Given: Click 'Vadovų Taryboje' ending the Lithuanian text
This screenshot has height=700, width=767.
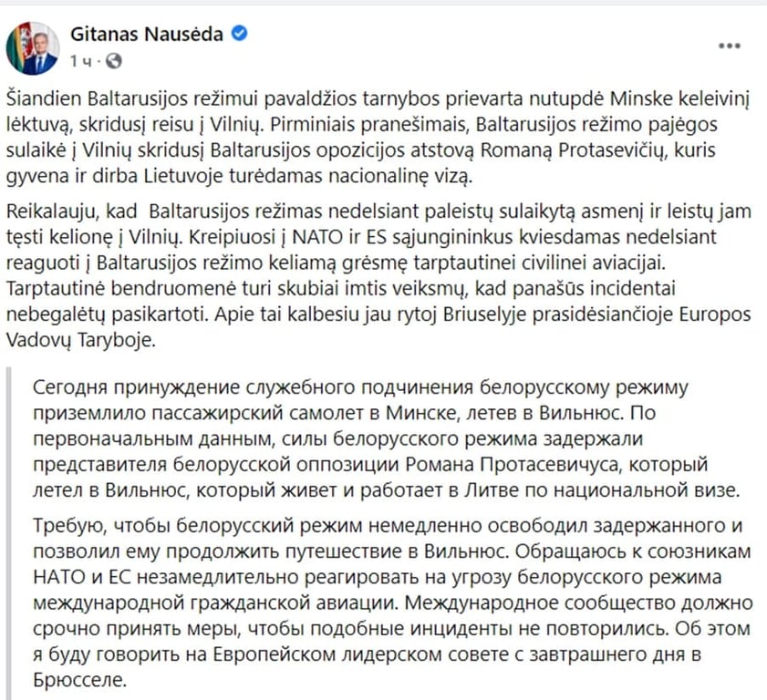Looking at the screenshot, I should click(x=80, y=341).
